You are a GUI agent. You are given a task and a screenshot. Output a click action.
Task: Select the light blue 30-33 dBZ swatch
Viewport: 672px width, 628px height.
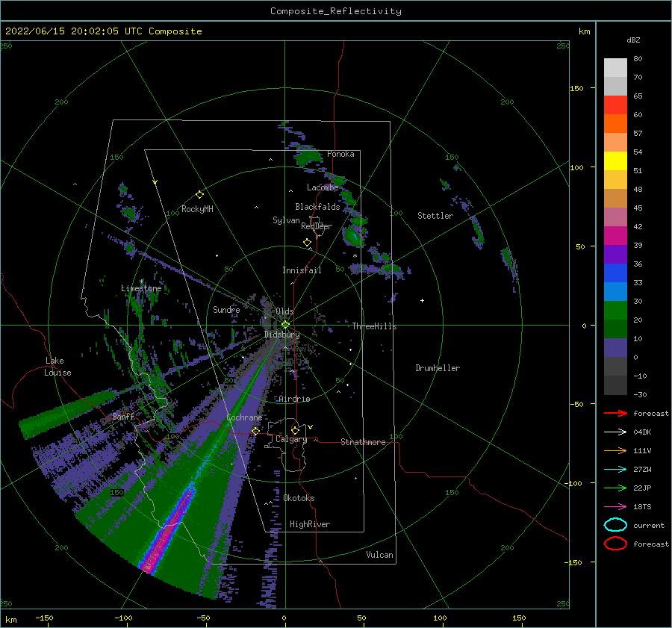[x=615, y=291]
